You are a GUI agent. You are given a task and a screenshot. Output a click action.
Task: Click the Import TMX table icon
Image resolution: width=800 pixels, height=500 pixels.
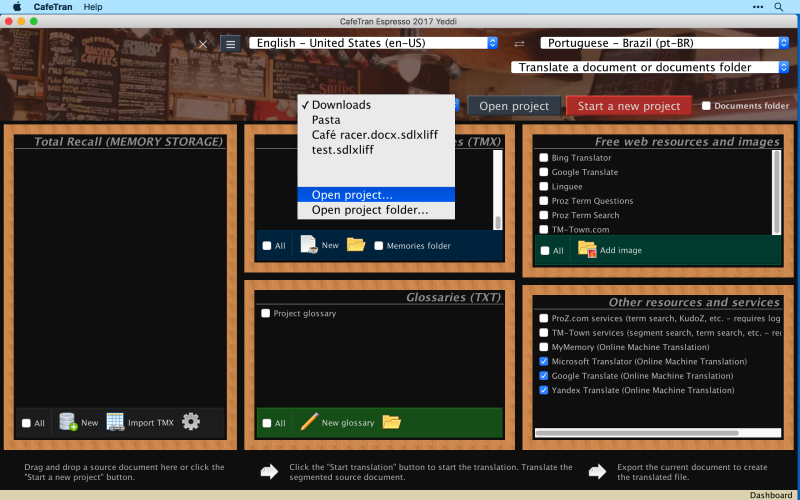click(x=115, y=422)
